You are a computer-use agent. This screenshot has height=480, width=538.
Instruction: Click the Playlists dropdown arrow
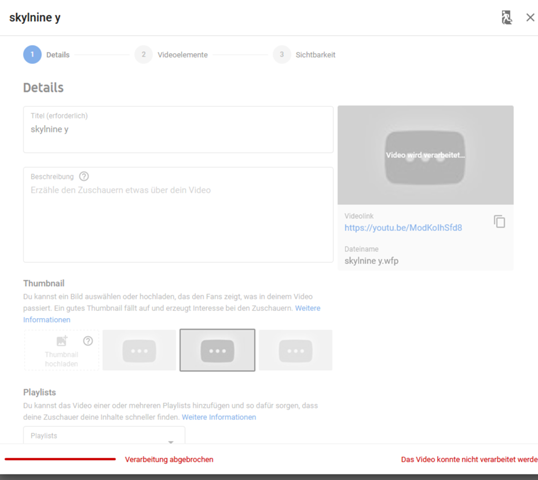(171, 442)
